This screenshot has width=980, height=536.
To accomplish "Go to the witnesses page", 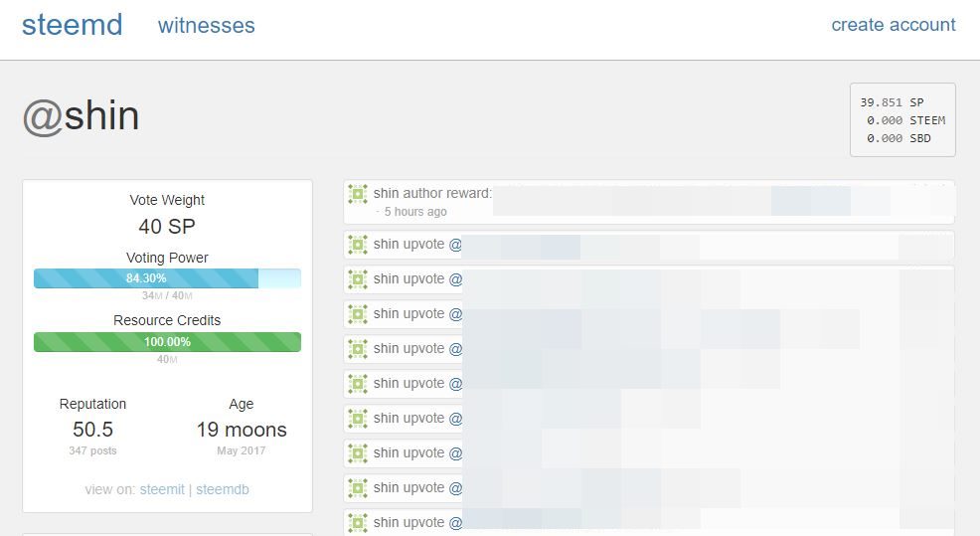I will [x=207, y=26].
